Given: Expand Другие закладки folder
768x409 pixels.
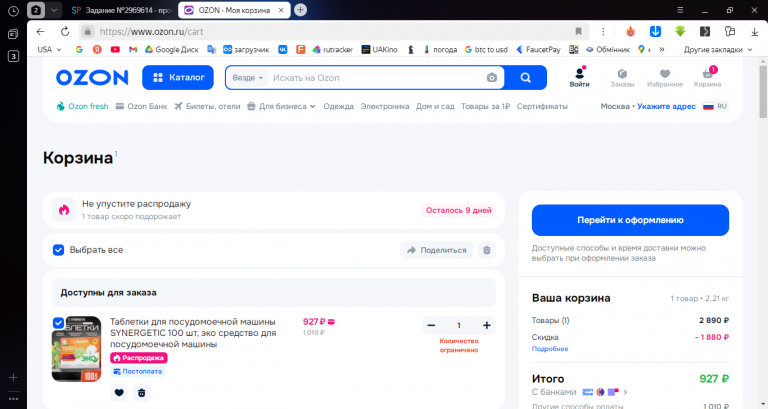Looking at the screenshot, I should pos(718,49).
